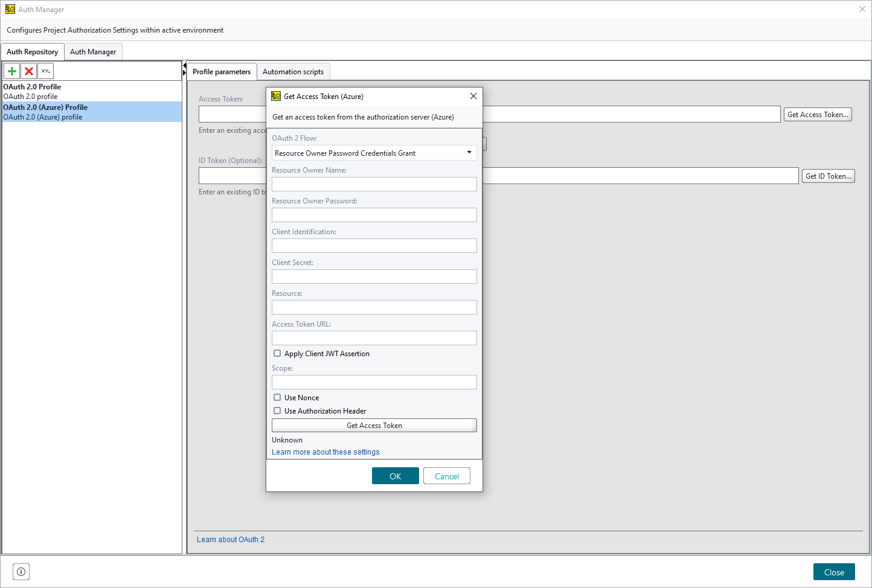
Task: Click the XY rename icon in profile toolbar
Action: [x=45, y=71]
